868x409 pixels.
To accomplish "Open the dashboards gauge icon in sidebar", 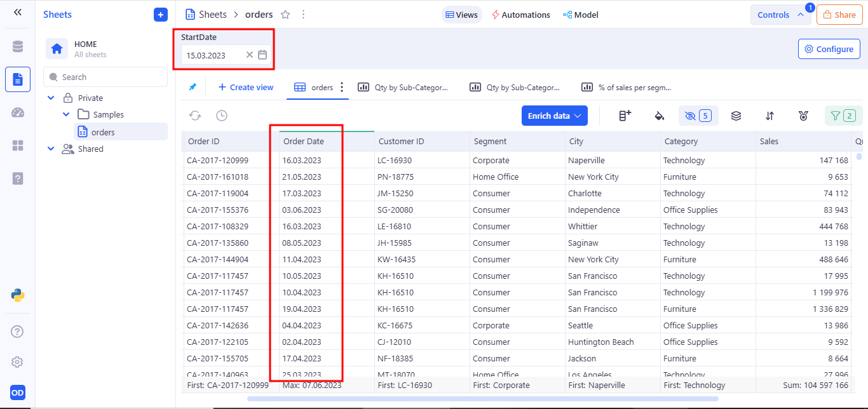I will click(17, 112).
